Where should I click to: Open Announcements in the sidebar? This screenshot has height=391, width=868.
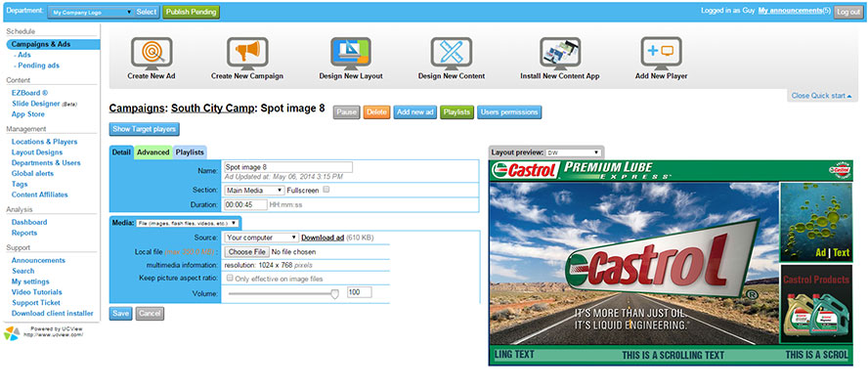point(38,260)
